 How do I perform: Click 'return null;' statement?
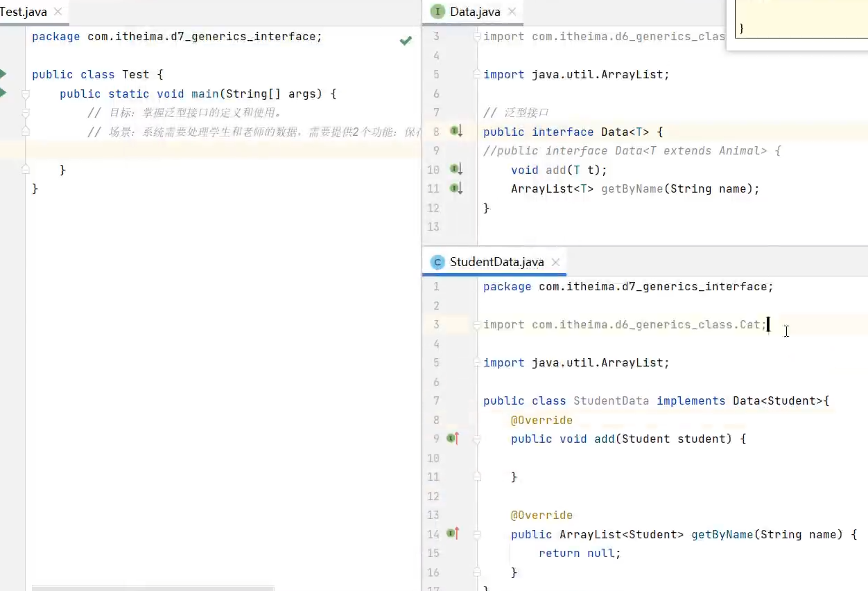tap(580, 553)
